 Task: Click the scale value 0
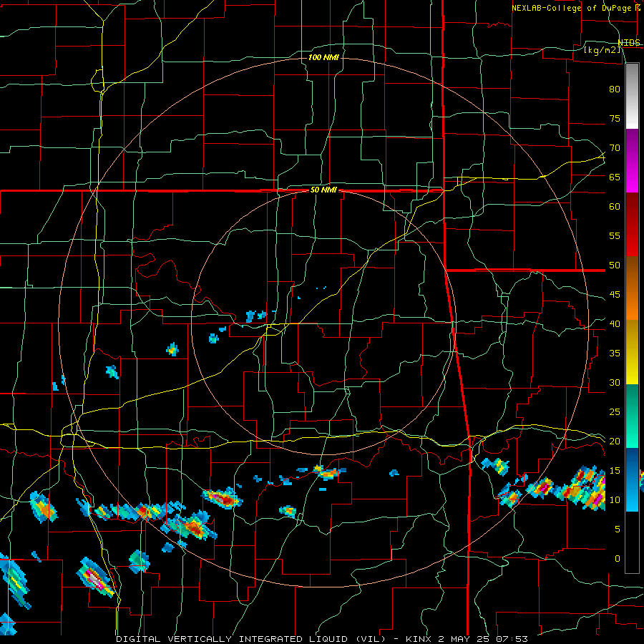click(618, 559)
